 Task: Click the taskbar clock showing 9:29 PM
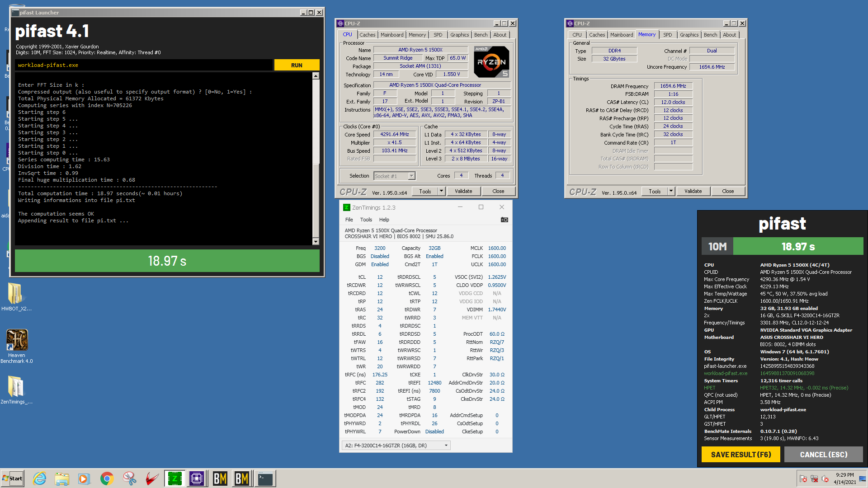[x=844, y=479]
